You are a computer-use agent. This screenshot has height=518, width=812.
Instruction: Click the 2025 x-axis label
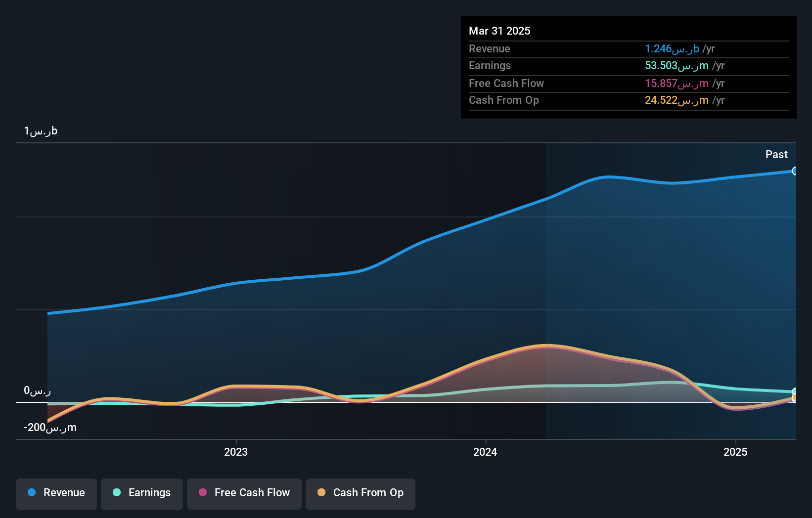tap(735, 452)
